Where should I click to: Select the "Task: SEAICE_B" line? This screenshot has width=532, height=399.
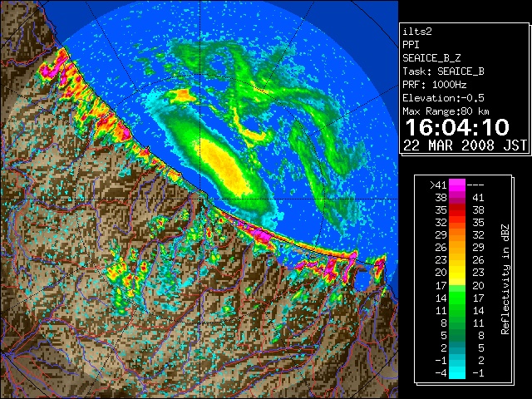point(443,71)
